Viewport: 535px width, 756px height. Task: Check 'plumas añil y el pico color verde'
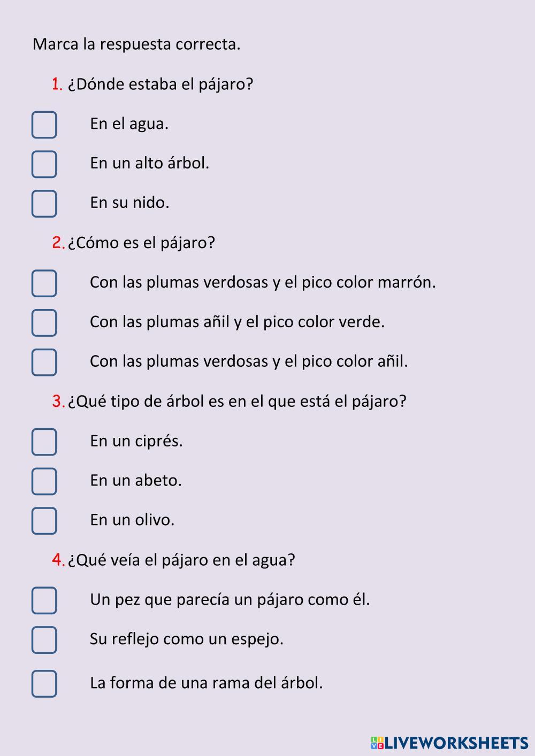coord(44,323)
